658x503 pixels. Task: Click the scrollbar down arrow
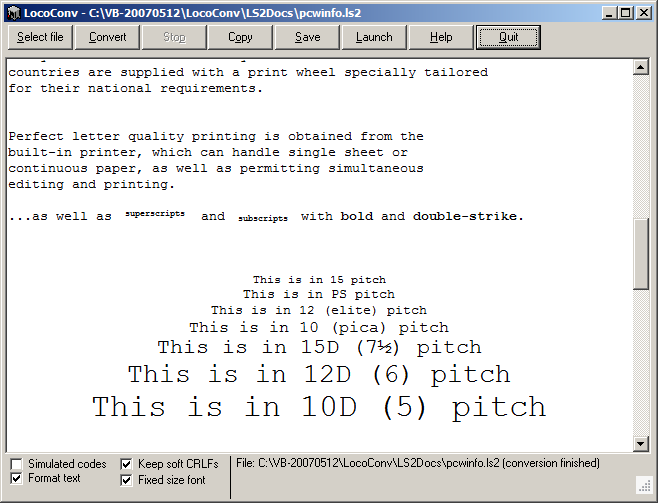click(x=642, y=444)
